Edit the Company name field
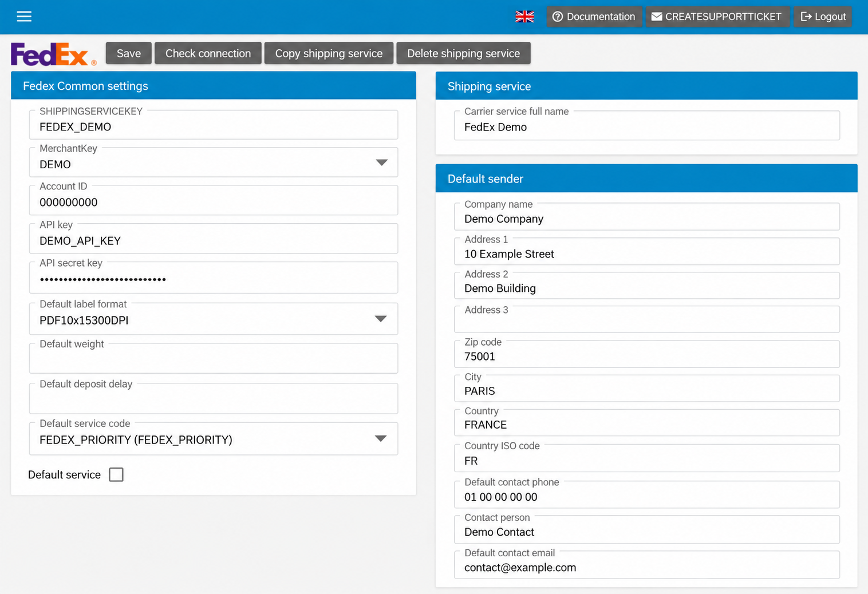The width and height of the screenshot is (868, 594). [x=647, y=217]
